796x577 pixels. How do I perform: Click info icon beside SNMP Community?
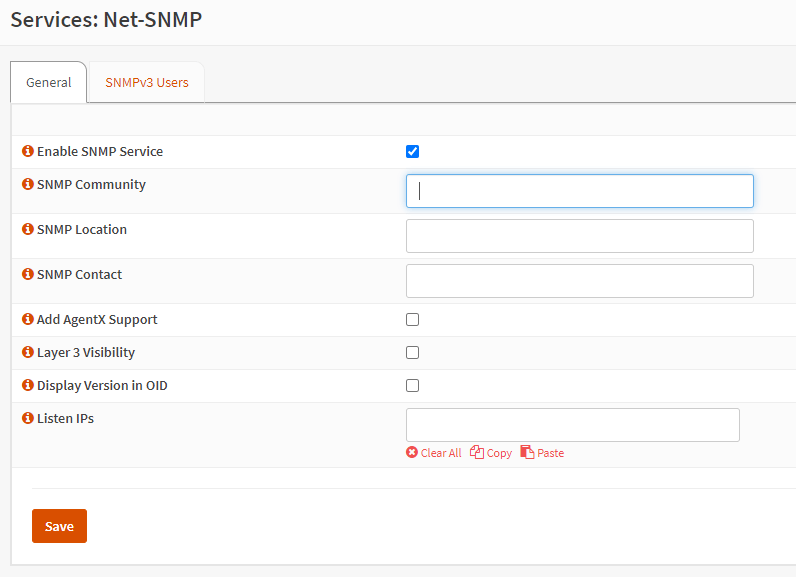pos(27,184)
